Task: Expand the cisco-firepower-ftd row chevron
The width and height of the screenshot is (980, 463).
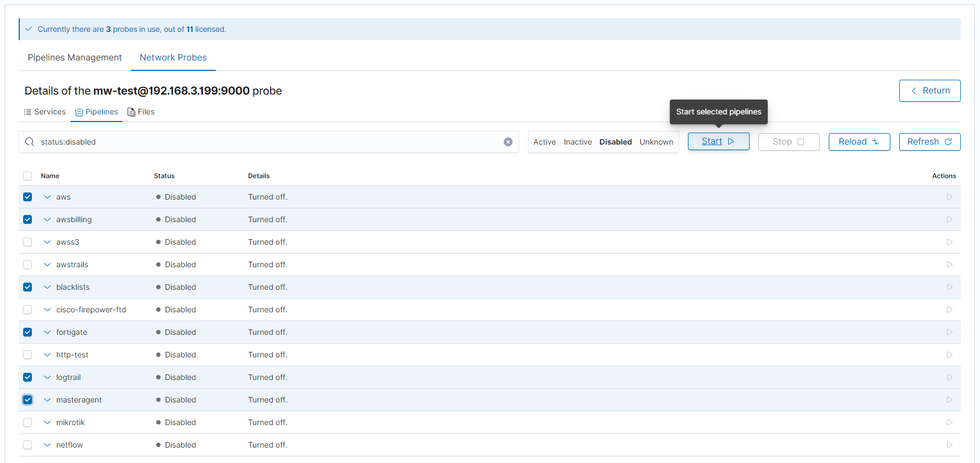Action: click(x=47, y=310)
